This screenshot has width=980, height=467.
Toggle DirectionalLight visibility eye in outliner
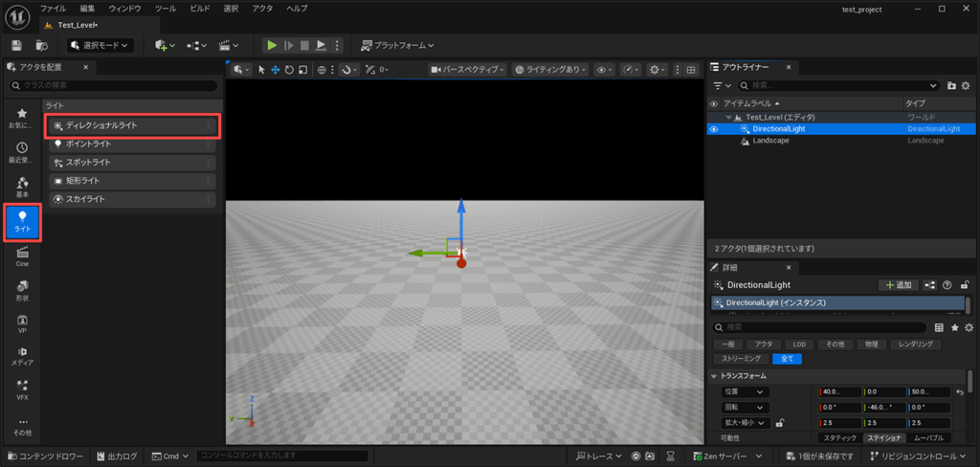(714, 129)
